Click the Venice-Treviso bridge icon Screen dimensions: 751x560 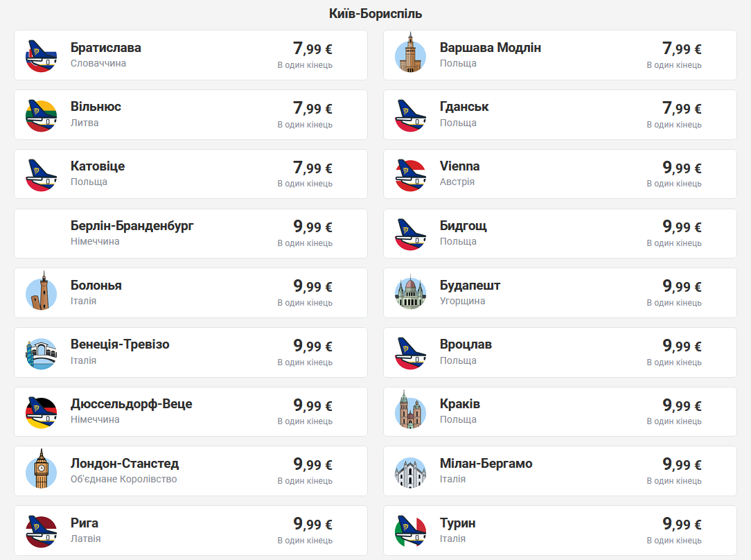click(x=41, y=353)
